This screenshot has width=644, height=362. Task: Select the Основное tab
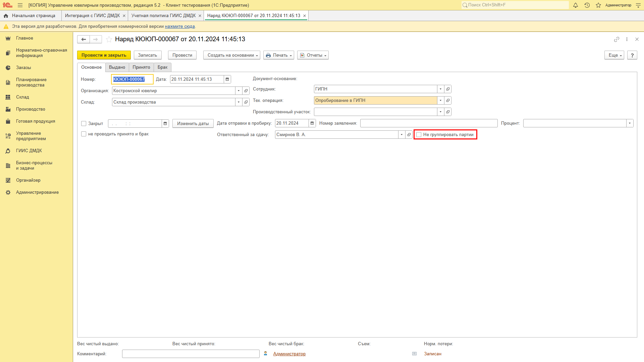click(91, 67)
